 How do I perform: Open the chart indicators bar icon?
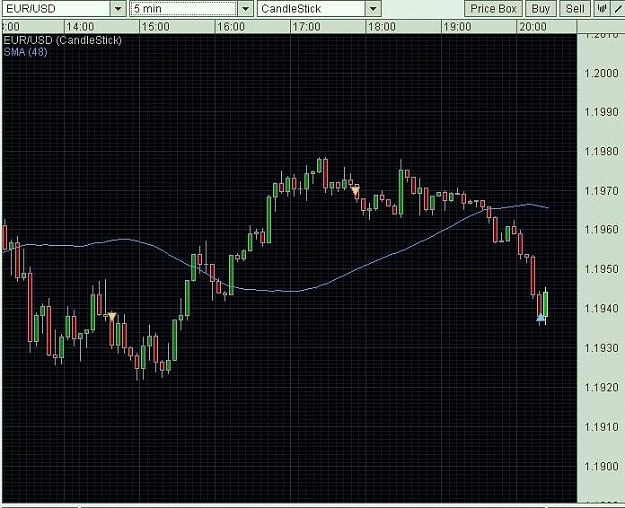(602, 8)
